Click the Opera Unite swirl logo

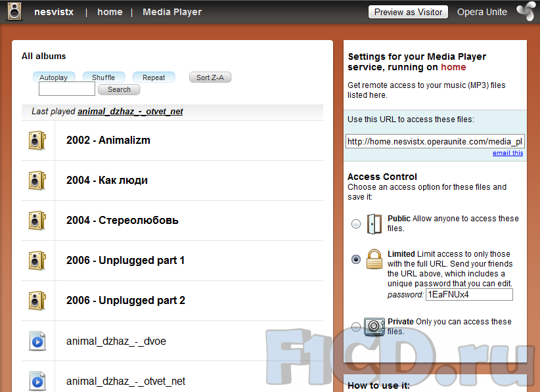[x=526, y=11]
